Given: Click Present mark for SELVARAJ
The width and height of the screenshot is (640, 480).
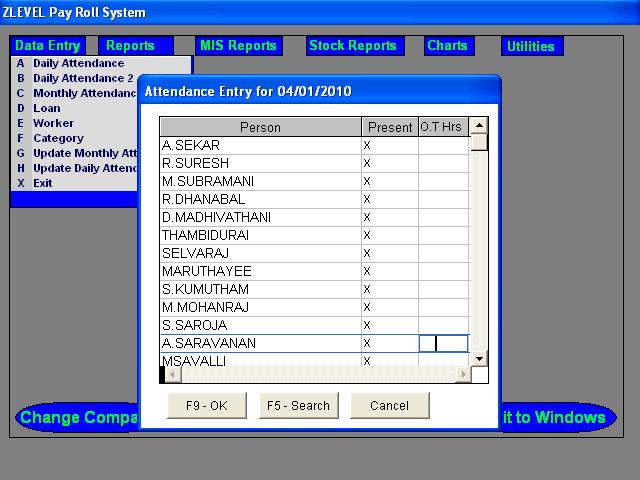Looking at the screenshot, I should coord(367,253).
